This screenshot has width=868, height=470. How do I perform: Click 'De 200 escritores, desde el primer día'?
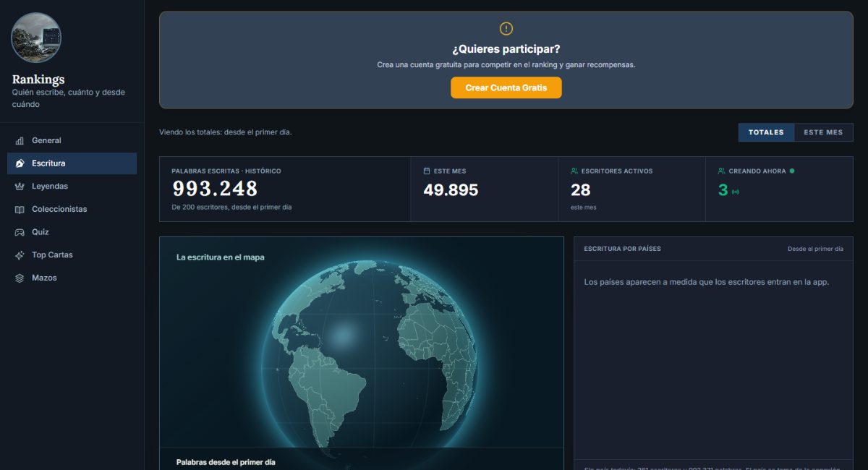231,208
